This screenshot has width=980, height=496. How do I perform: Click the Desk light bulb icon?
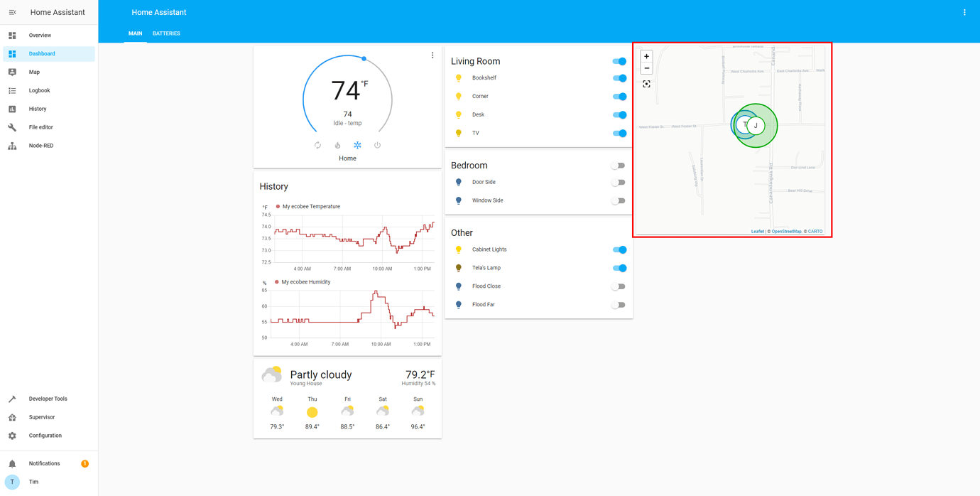pos(457,114)
